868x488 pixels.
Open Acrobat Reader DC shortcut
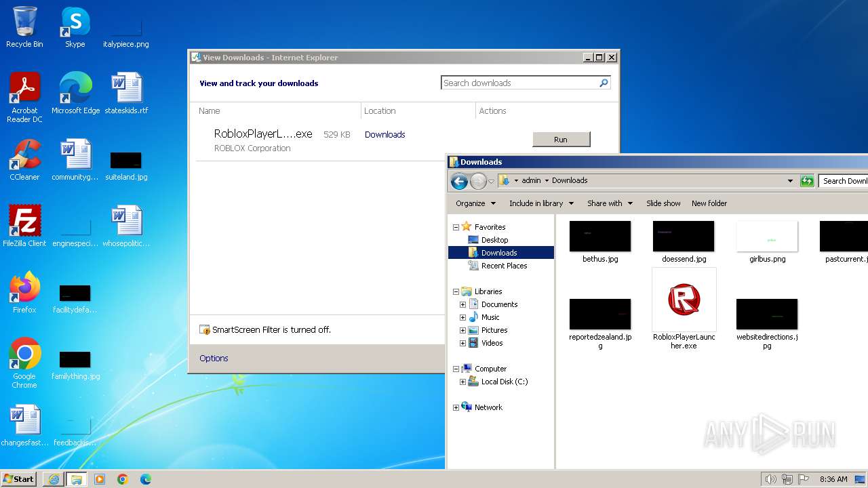[x=24, y=97]
